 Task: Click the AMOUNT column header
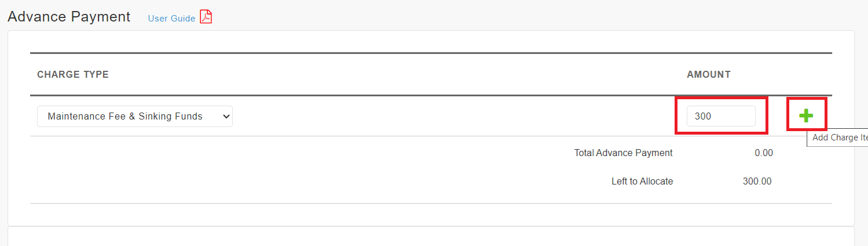tap(709, 74)
